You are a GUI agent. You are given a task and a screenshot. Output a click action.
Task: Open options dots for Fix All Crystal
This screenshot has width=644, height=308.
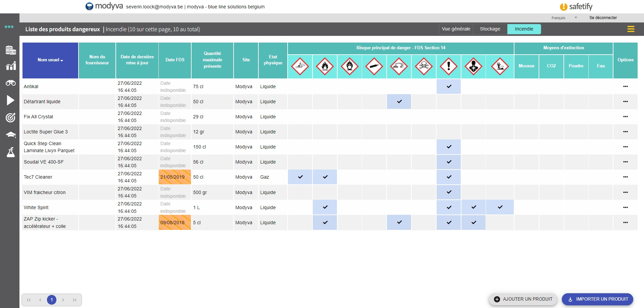(x=626, y=117)
